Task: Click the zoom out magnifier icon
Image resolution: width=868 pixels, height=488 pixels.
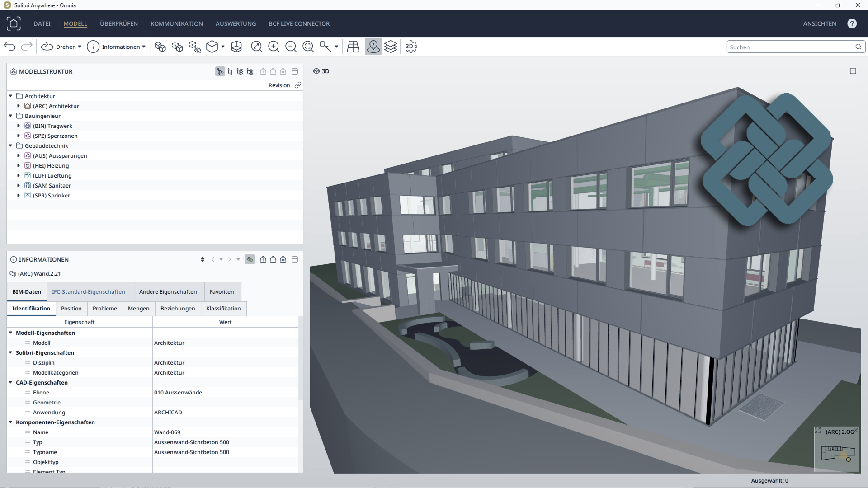Action: [x=291, y=47]
